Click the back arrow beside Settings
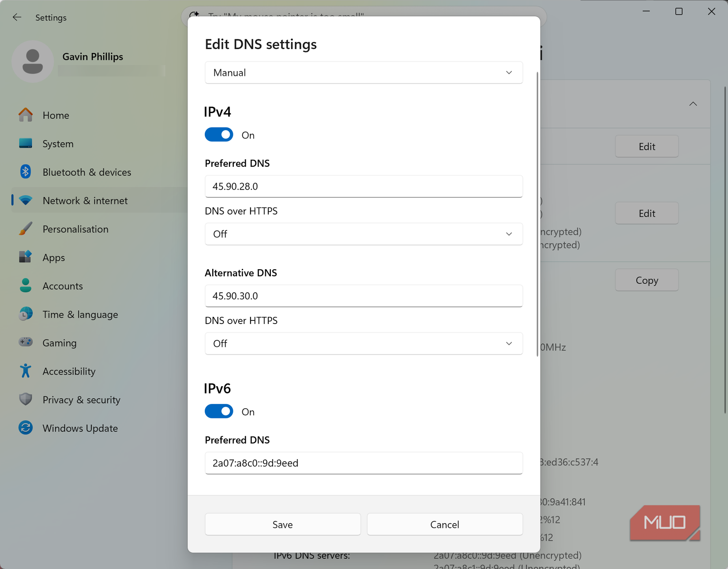The width and height of the screenshot is (728, 569). pos(17,17)
